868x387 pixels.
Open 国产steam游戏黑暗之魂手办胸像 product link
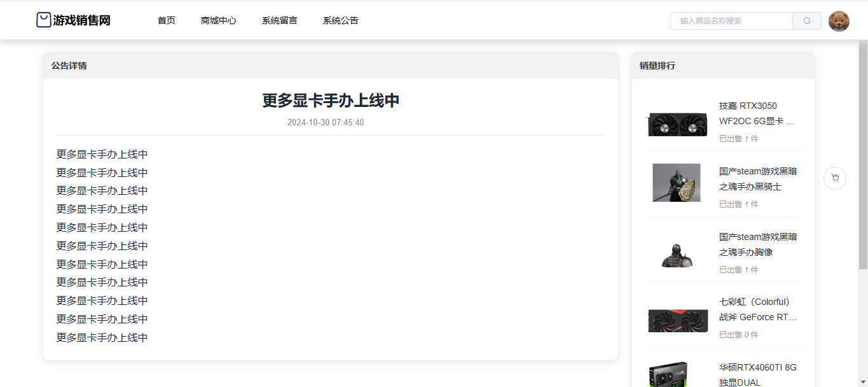tap(758, 244)
